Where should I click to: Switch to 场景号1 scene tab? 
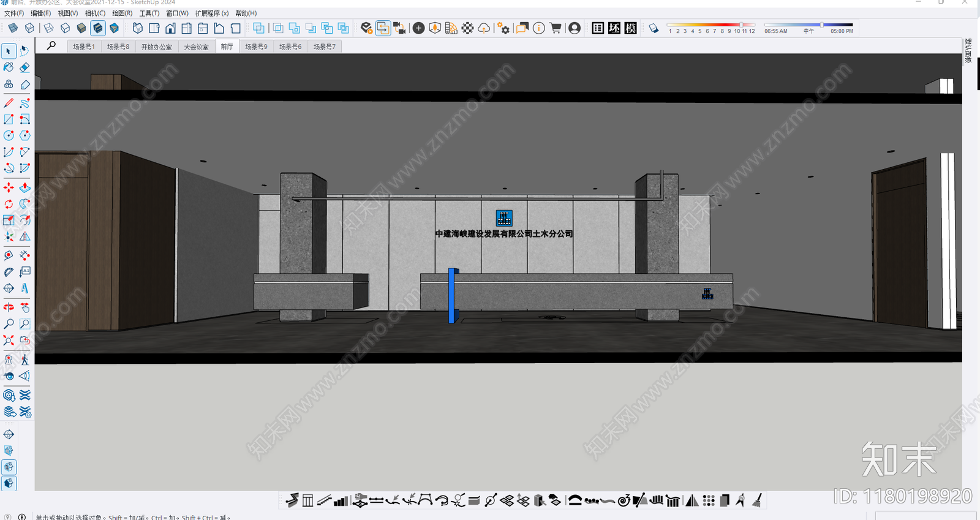(84, 47)
